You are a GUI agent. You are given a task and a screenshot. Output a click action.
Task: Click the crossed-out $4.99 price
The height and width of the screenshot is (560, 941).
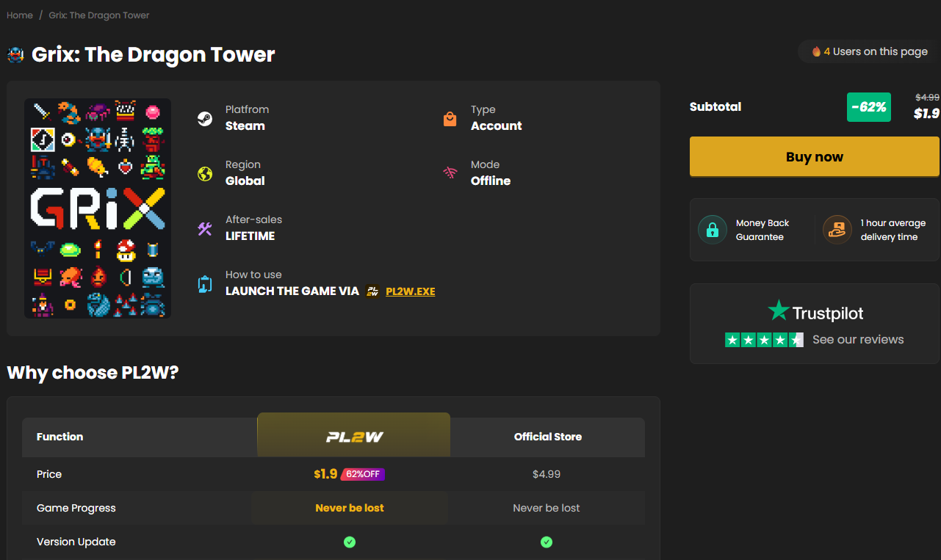[x=927, y=97]
